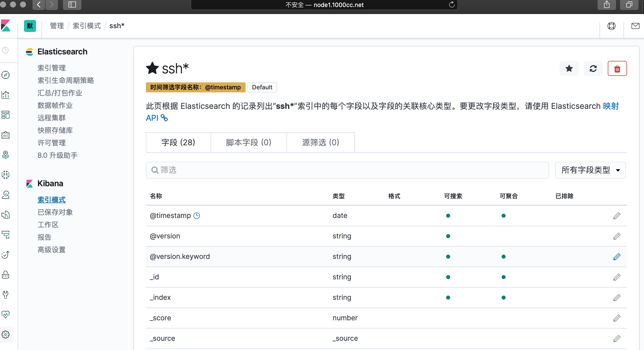Open Dev Tools wrench icon in sidebar
The image size is (644, 350).
[5, 294]
